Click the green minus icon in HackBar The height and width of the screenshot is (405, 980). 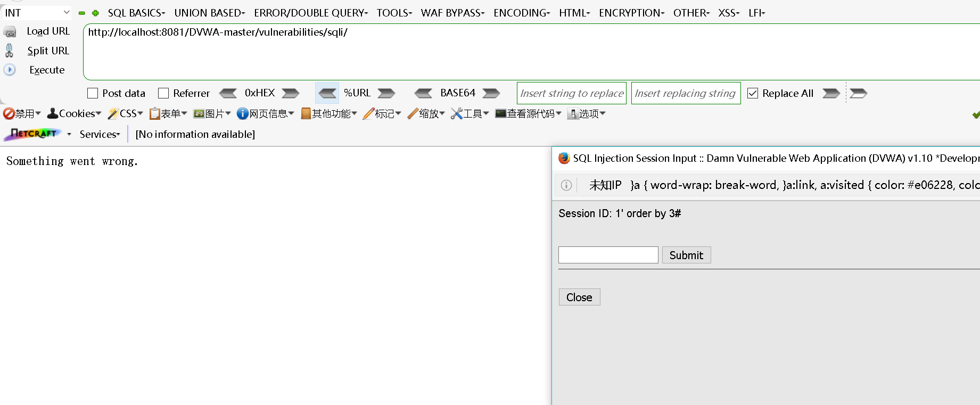[81, 13]
